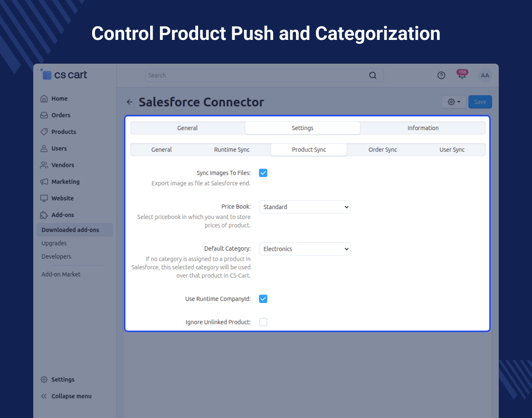Open Home in the sidebar
The width and height of the screenshot is (532, 418).
[59, 98]
